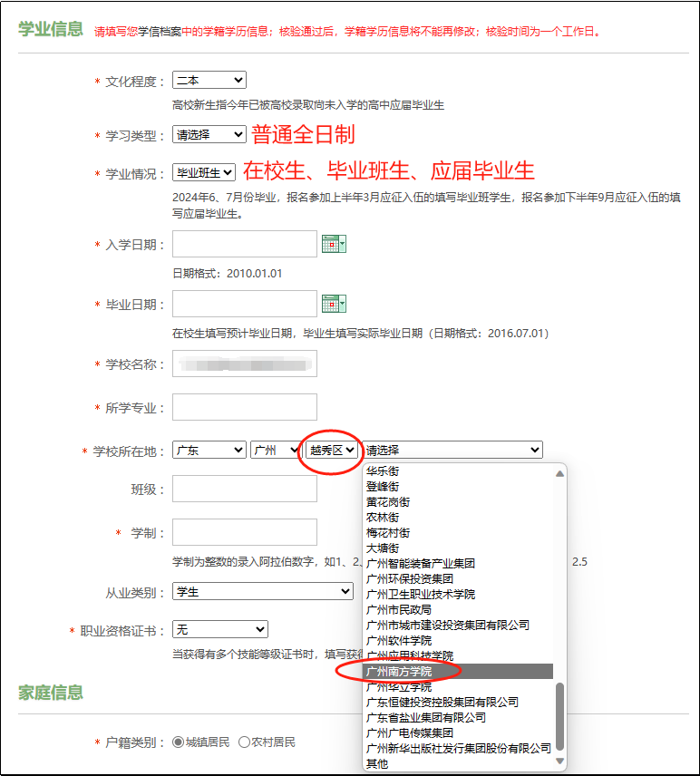
Task: Expand the 学业情况 dropdown showing 毕业班生
Action: click(x=204, y=172)
